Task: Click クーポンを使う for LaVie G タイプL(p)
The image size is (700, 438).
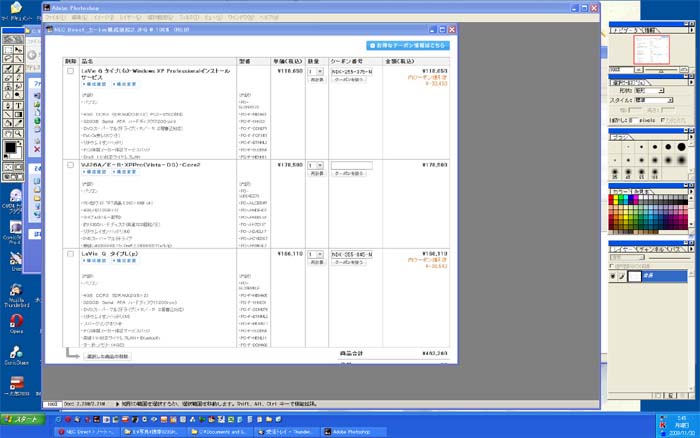Action: (x=349, y=262)
